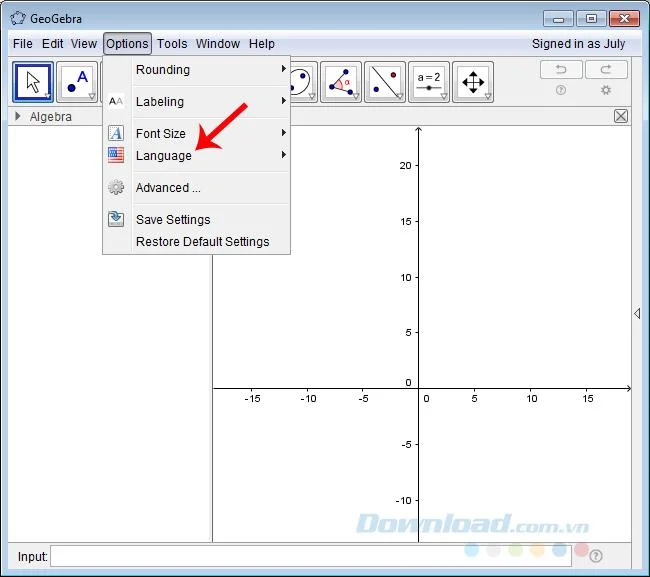The width and height of the screenshot is (650, 577).
Task: Click the Language flag icon
Action: tap(116, 155)
